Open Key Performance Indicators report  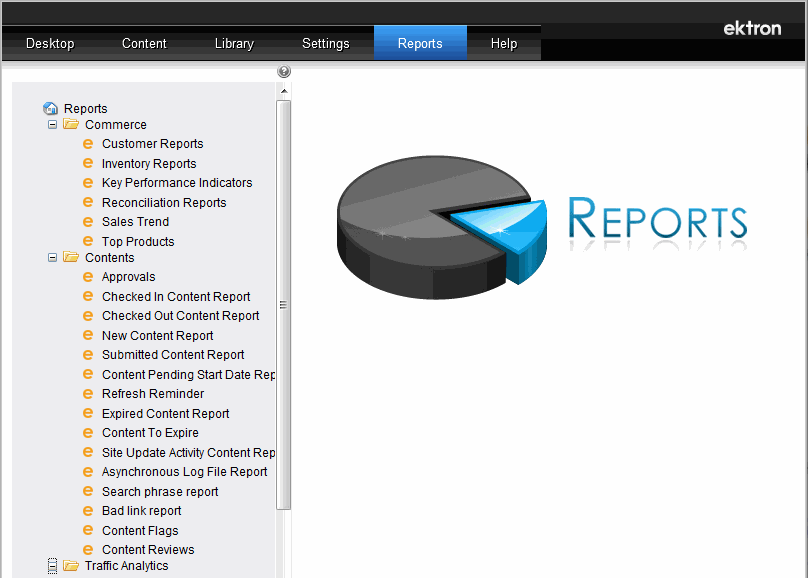[x=177, y=183]
